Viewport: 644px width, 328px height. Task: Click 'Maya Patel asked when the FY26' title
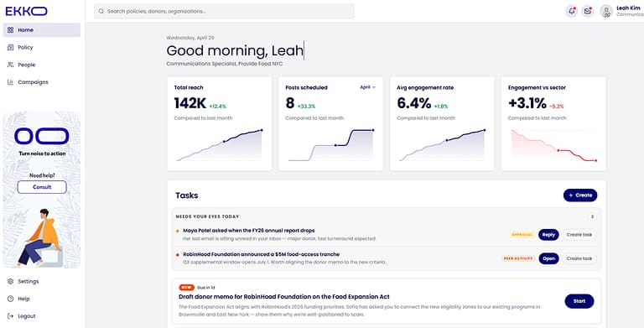pyautogui.click(x=249, y=231)
